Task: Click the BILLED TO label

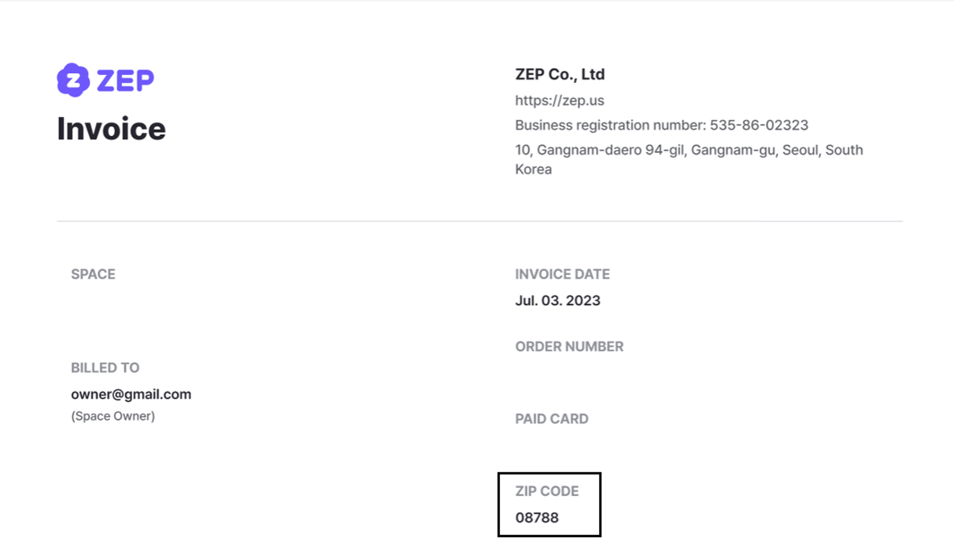Action: pyautogui.click(x=105, y=368)
